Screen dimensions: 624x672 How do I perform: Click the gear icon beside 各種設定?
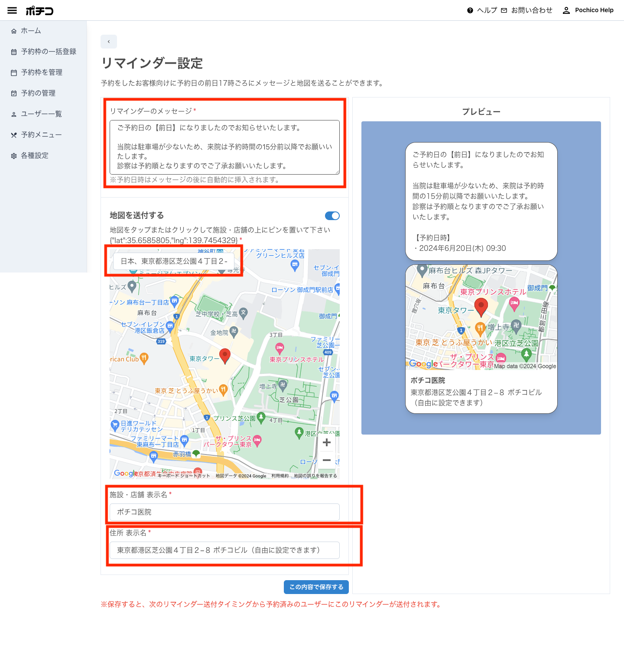click(14, 156)
